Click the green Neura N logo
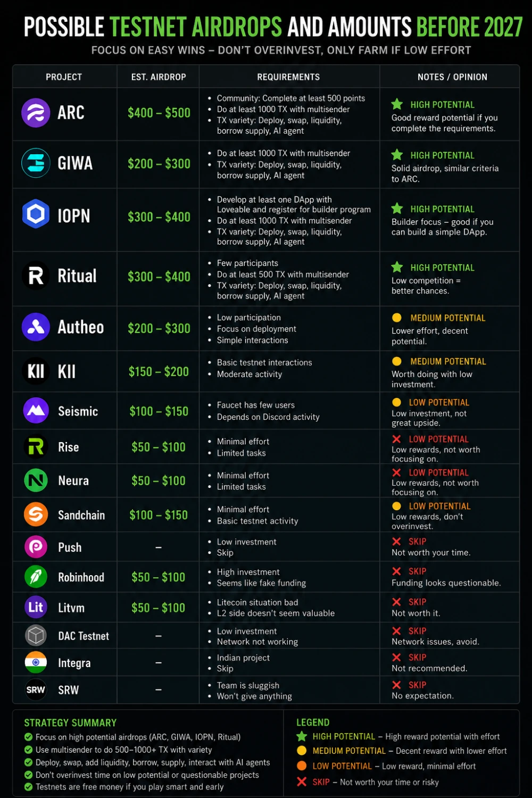The width and height of the screenshot is (532, 798). [x=36, y=480]
